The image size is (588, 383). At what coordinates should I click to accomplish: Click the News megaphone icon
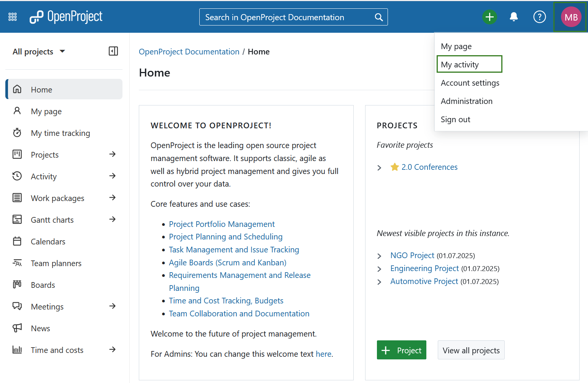pyautogui.click(x=17, y=328)
